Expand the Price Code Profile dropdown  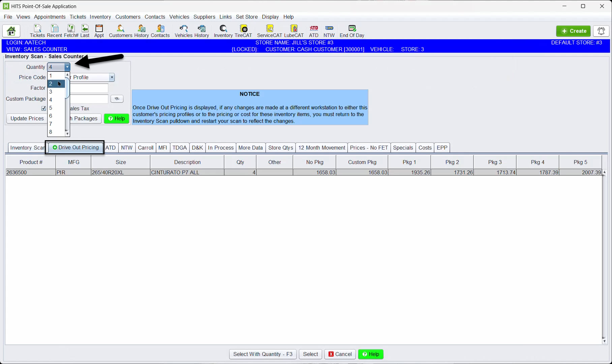112,78
